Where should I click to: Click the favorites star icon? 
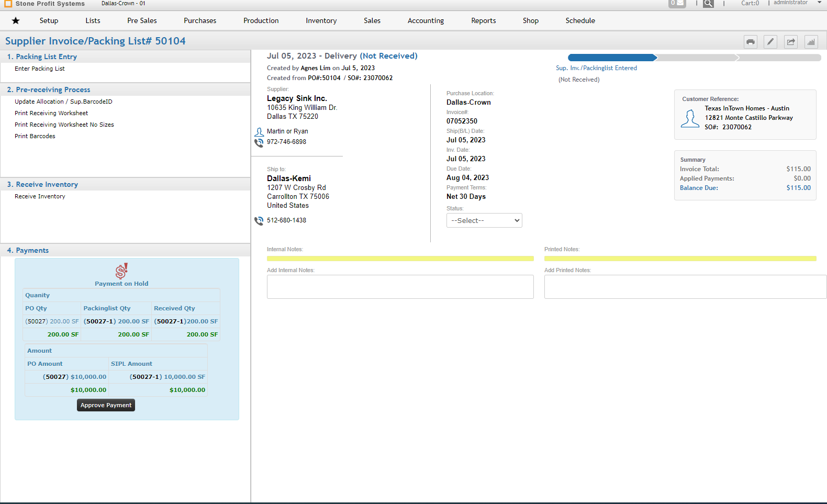[x=16, y=20]
